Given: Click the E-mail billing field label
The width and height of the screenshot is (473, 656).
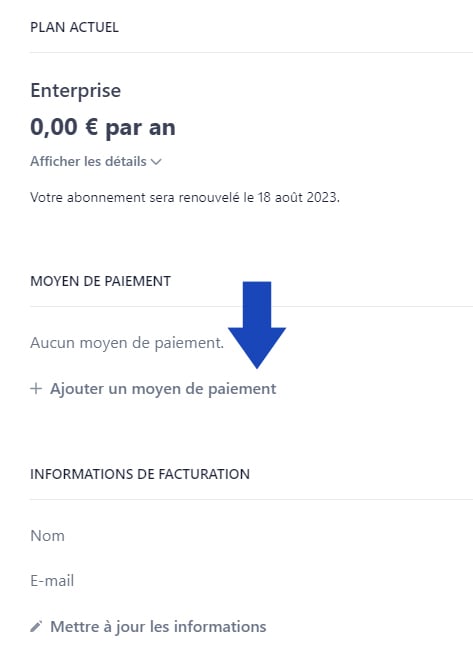Looking at the screenshot, I should click(x=52, y=581).
